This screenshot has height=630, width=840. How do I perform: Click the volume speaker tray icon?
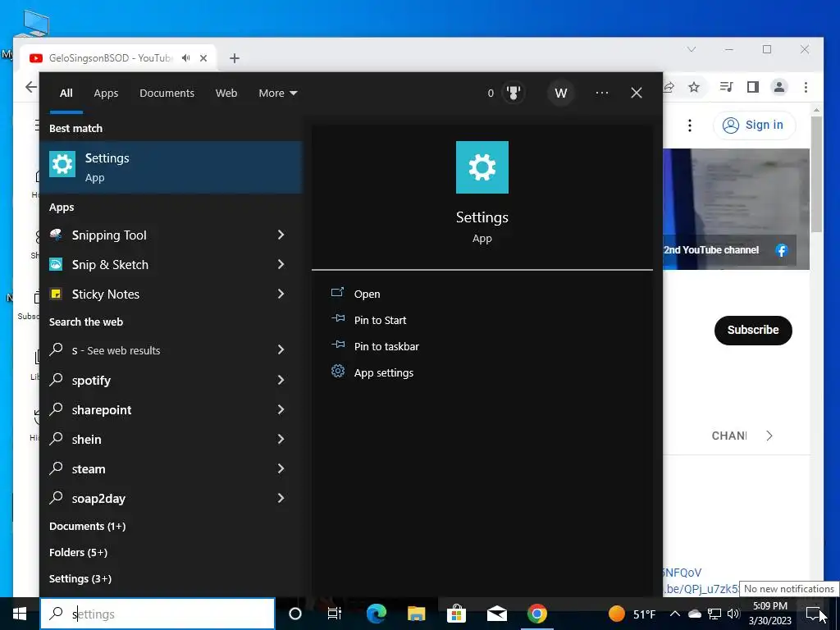(733, 614)
